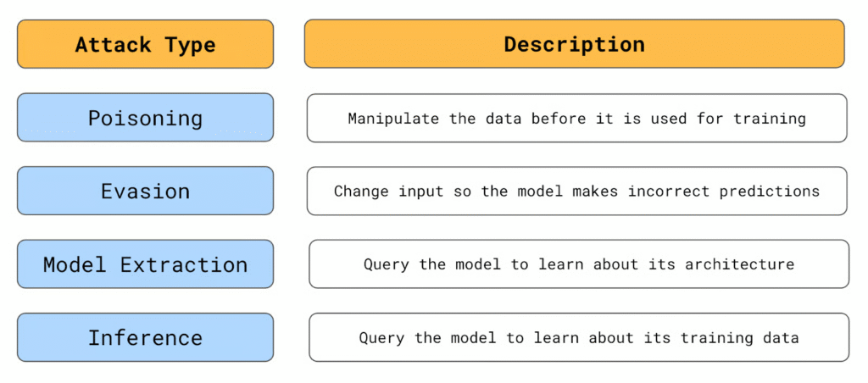Select the Model Extraction box
Screen dimensions: 868x383
[145, 264]
